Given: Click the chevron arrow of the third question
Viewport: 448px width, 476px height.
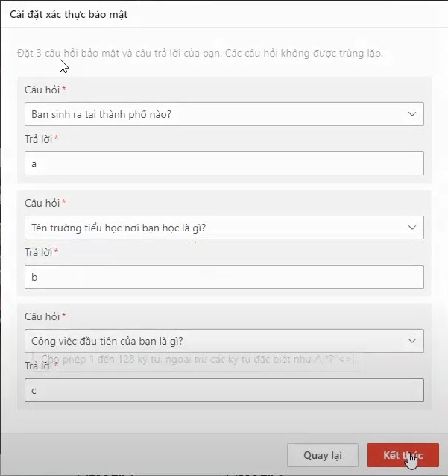Looking at the screenshot, I should (x=412, y=341).
